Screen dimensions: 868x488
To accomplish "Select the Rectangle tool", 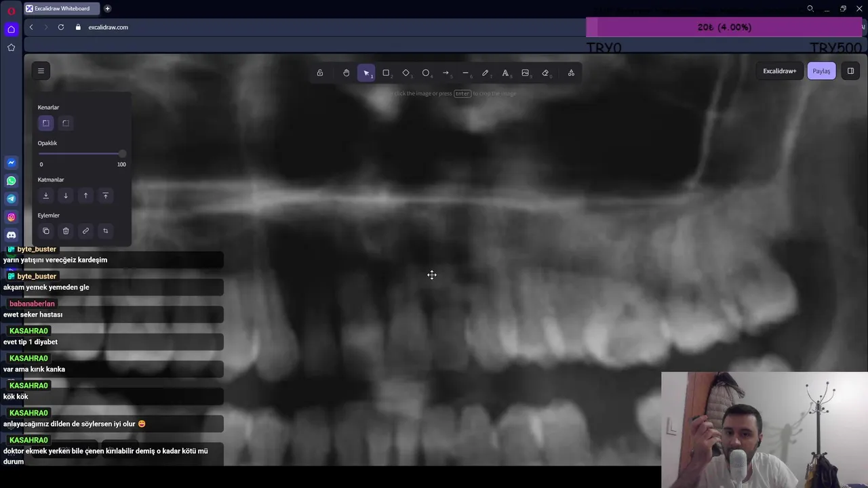I will (x=386, y=73).
